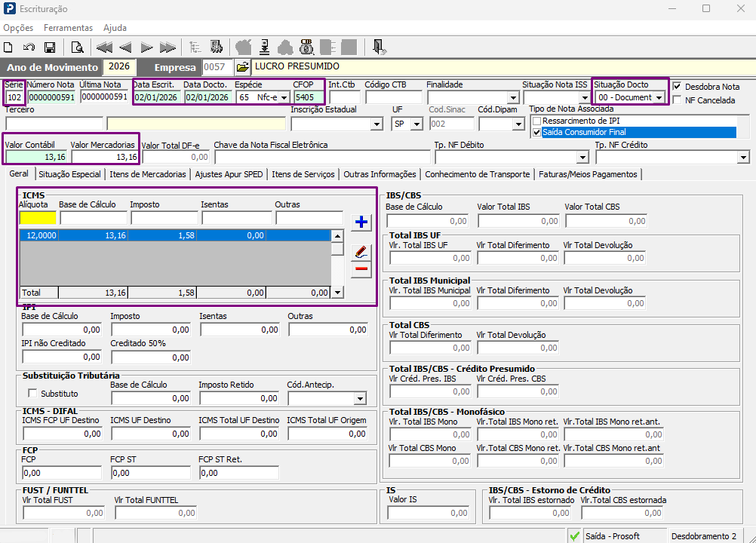Open the Ferramentas menu
Viewport: 756px width, 543px height.
(68, 28)
